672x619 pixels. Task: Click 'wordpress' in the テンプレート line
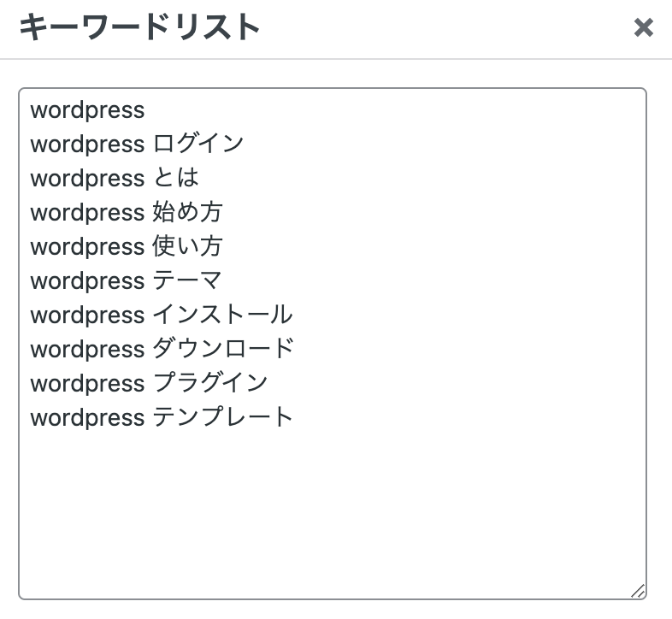87,418
